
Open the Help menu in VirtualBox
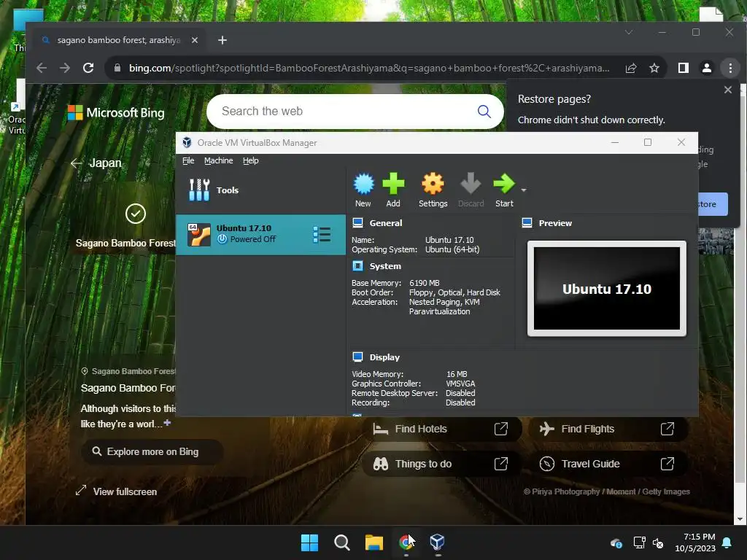(251, 160)
